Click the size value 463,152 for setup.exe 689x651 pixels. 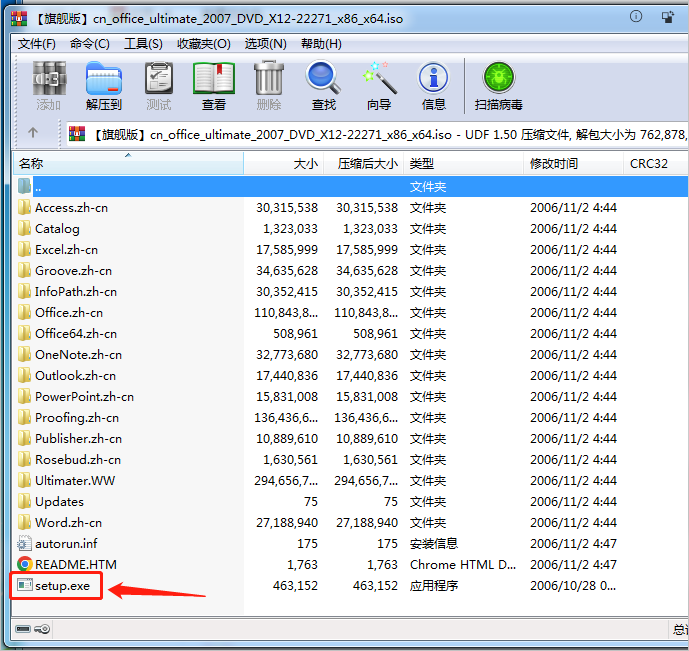coord(295,586)
